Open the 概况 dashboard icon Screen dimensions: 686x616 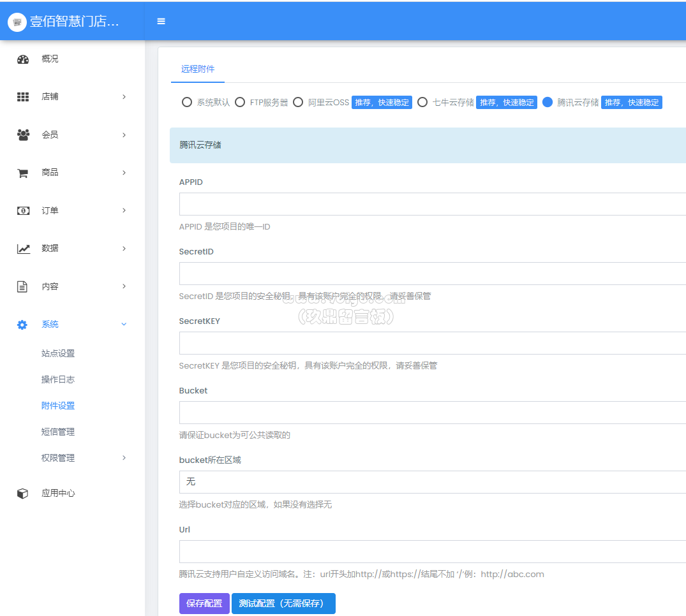click(x=23, y=59)
